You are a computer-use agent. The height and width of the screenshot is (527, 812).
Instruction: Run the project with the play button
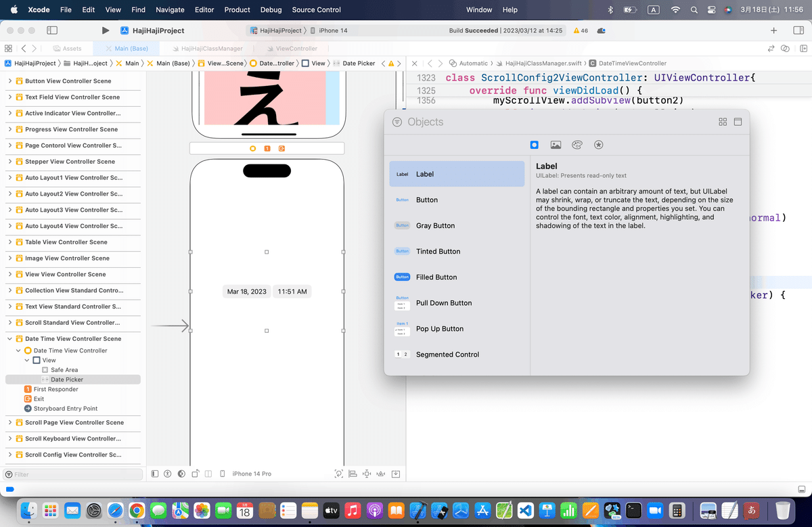pos(105,30)
